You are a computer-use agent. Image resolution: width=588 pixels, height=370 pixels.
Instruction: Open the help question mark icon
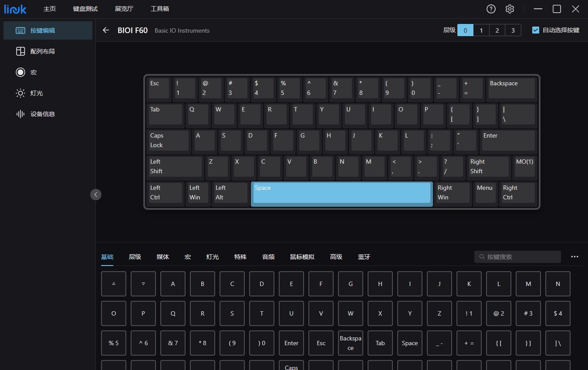(x=491, y=9)
